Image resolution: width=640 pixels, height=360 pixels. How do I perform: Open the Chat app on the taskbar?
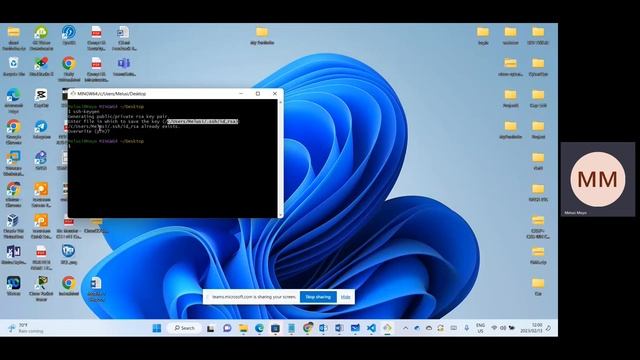coord(227,328)
